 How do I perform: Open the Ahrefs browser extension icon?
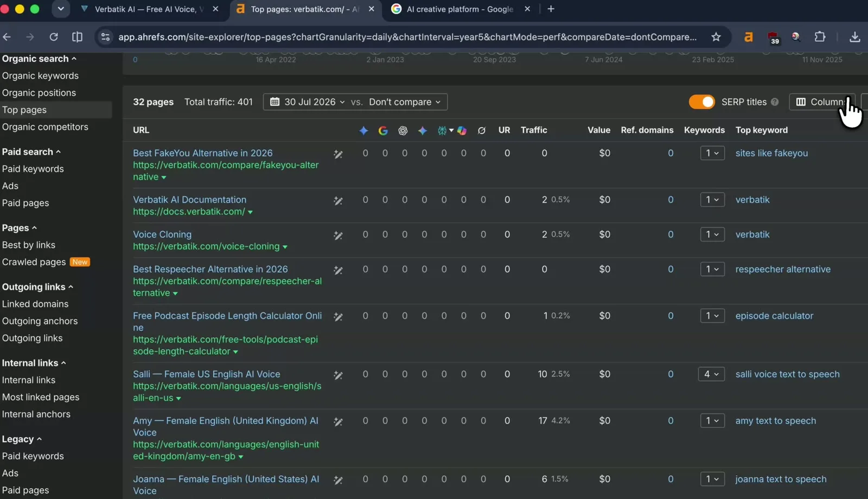[749, 37]
